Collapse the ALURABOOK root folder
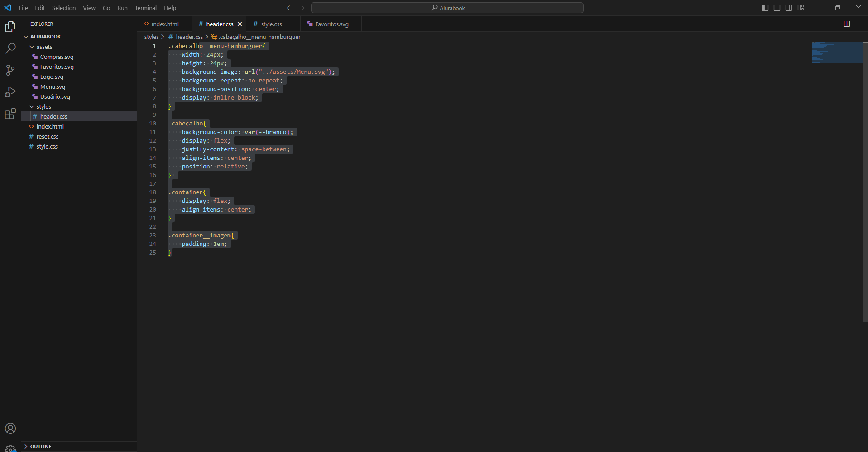Image resolution: width=868 pixels, height=452 pixels. (x=26, y=37)
